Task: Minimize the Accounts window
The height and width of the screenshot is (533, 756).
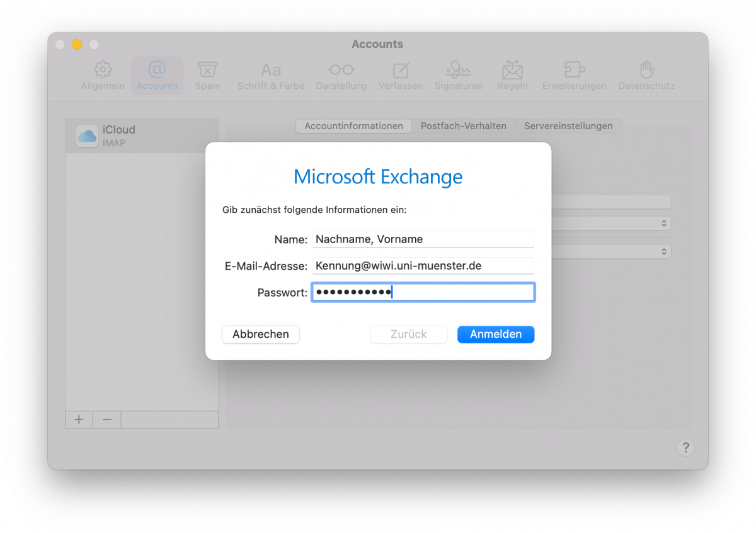Action: pyautogui.click(x=77, y=45)
